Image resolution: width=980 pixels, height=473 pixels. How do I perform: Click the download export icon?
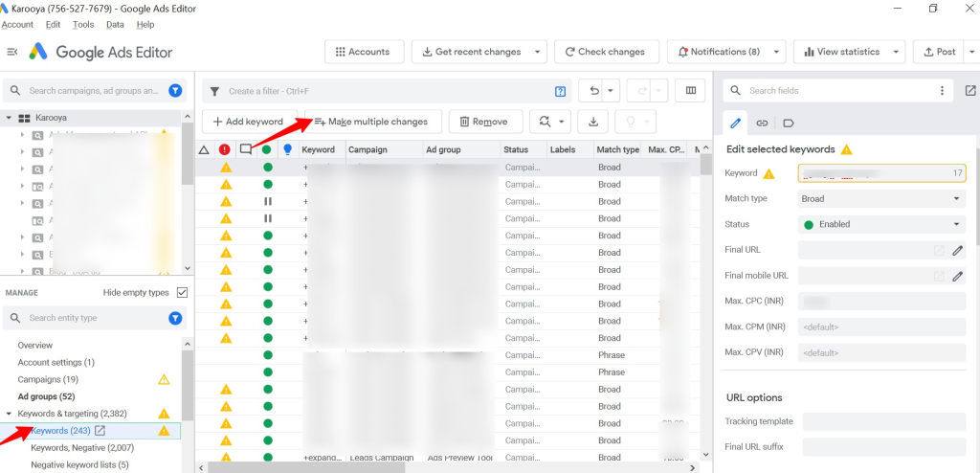pyautogui.click(x=593, y=122)
